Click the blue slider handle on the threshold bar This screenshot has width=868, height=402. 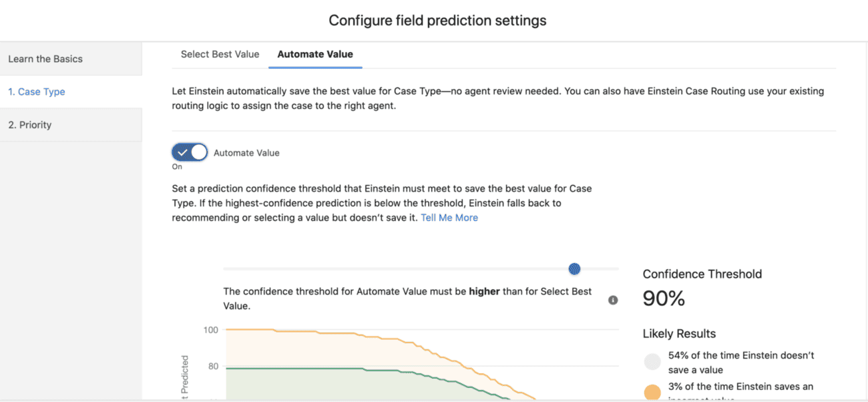pos(574,268)
